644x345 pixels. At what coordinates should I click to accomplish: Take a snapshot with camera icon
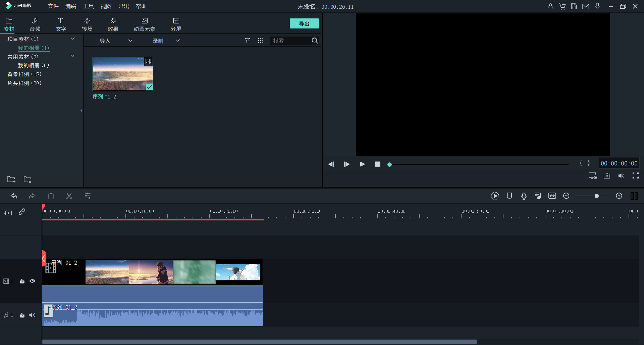[x=607, y=176]
